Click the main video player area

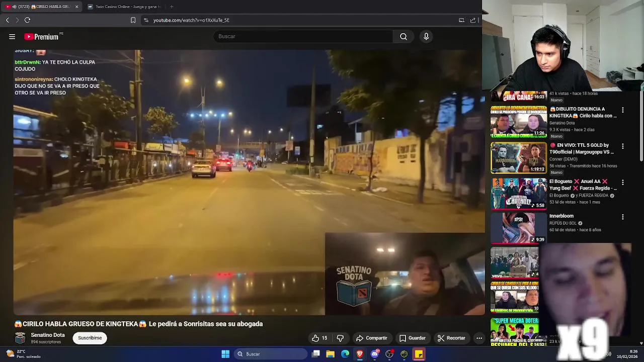tap(249, 182)
